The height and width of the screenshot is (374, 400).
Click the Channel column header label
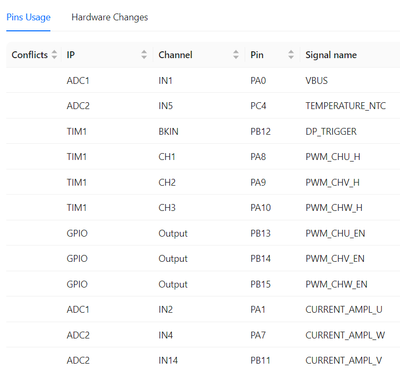click(x=175, y=55)
